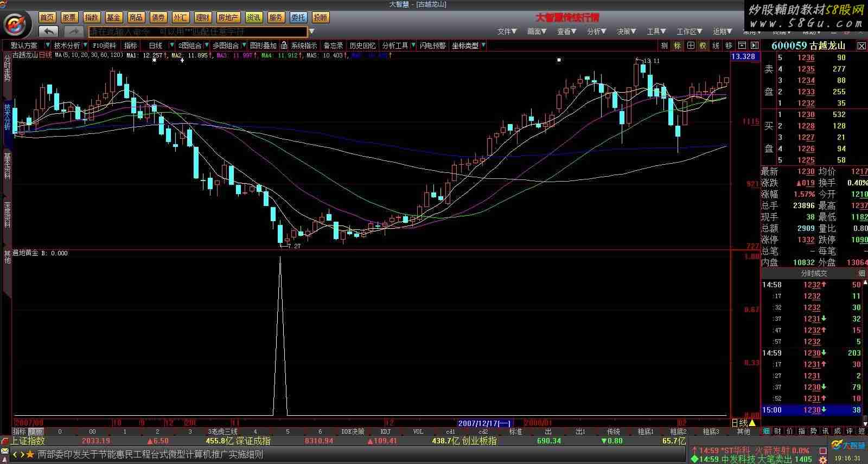Click the next news arrow in ticker

tap(22, 454)
